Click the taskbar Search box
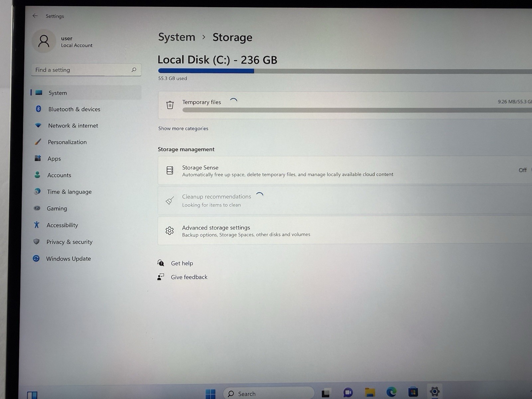 click(269, 394)
